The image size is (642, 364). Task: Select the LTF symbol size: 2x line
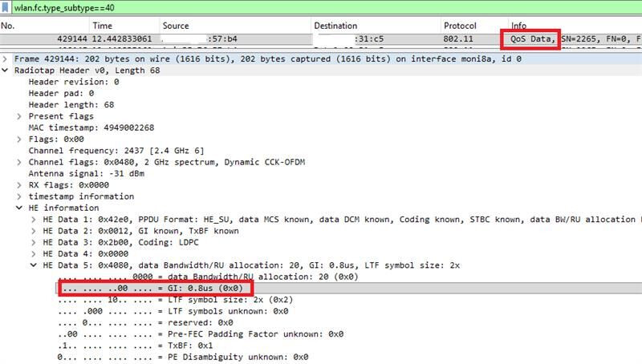tap(160, 299)
